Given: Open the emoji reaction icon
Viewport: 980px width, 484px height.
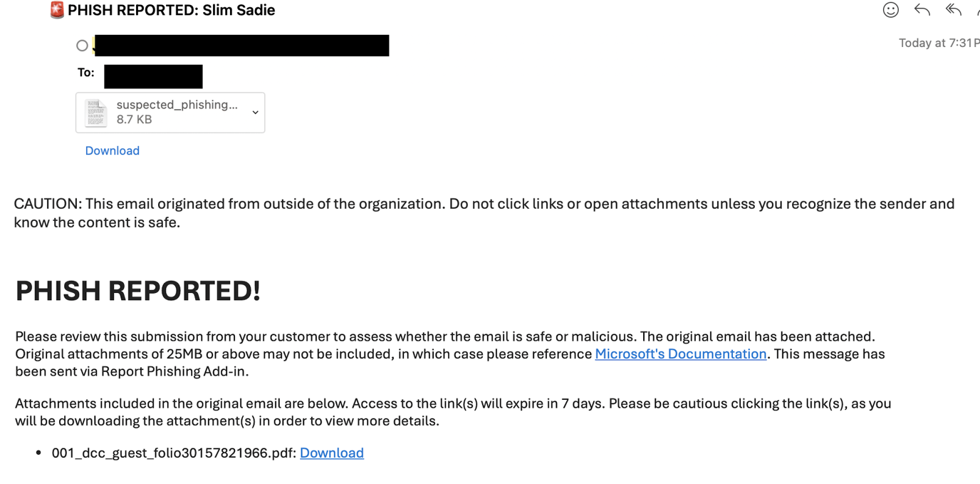Looking at the screenshot, I should click(x=890, y=10).
